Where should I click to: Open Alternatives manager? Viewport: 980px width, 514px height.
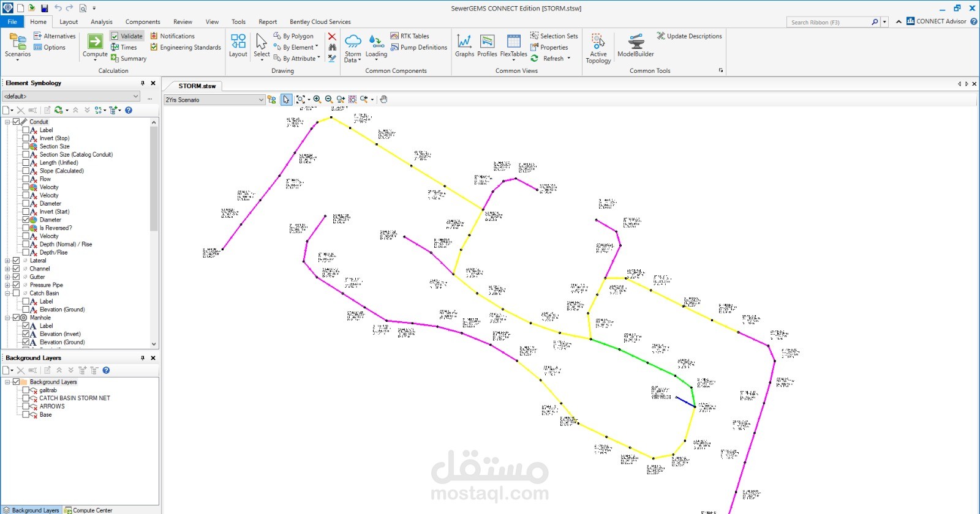point(55,36)
